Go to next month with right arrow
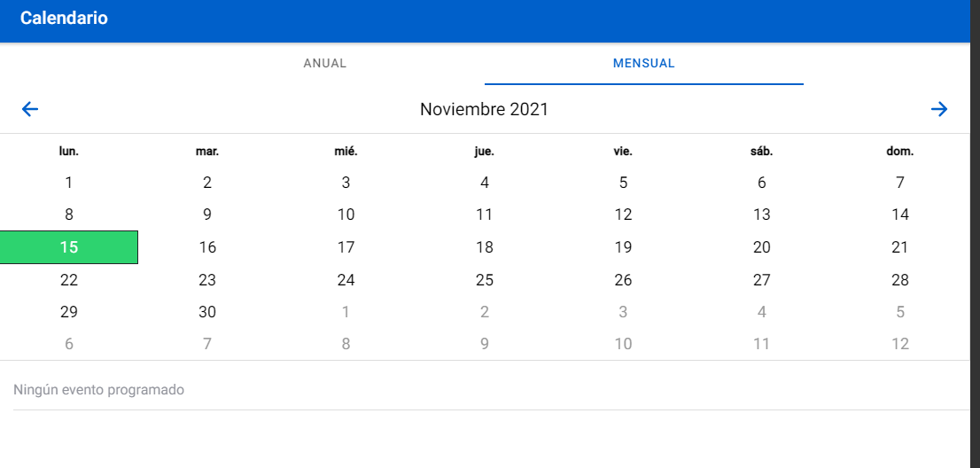The width and height of the screenshot is (980, 468). coord(939,109)
